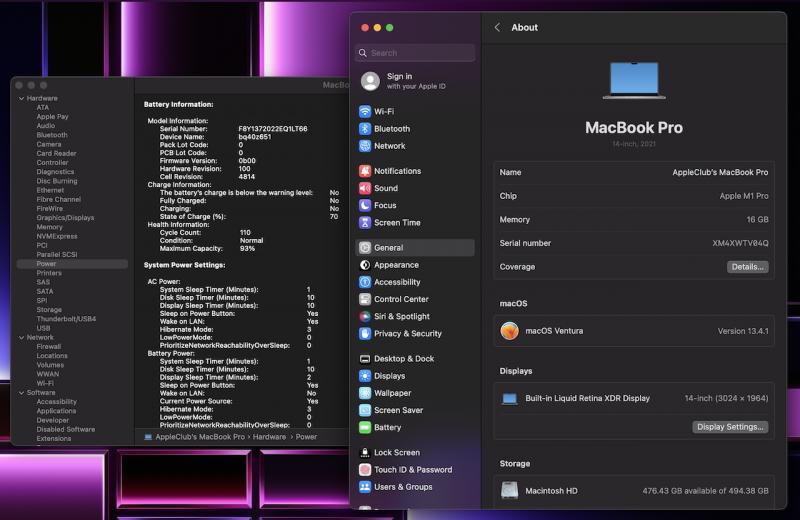Screen dimensions: 800x520
Task: Open the Displays icon in Settings sidebar
Action: click(365, 376)
